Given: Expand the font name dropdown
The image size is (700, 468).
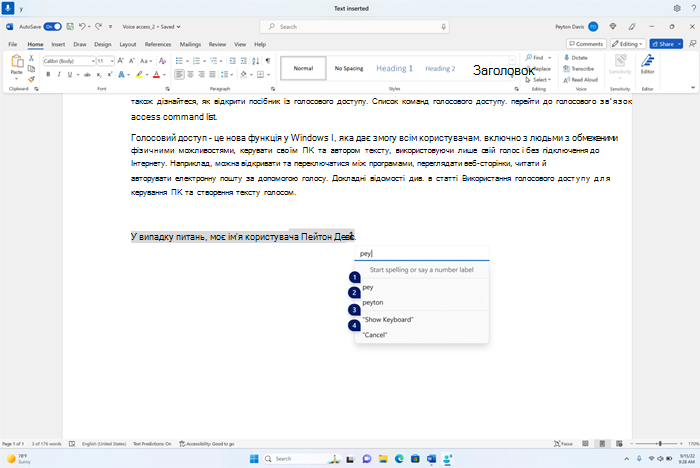Looking at the screenshot, I should [93, 61].
